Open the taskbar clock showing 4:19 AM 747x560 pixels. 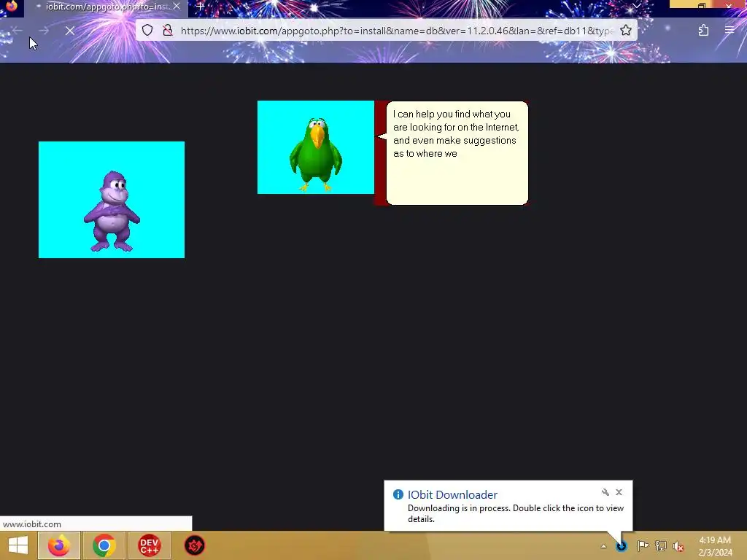(715, 546)
